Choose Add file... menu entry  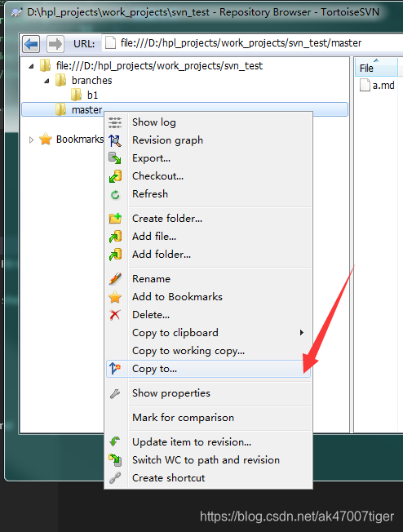(208, 237)
